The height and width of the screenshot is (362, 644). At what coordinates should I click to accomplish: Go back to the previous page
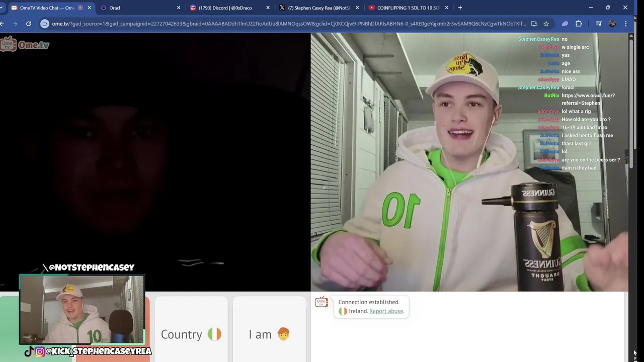[x=2, y=24]
